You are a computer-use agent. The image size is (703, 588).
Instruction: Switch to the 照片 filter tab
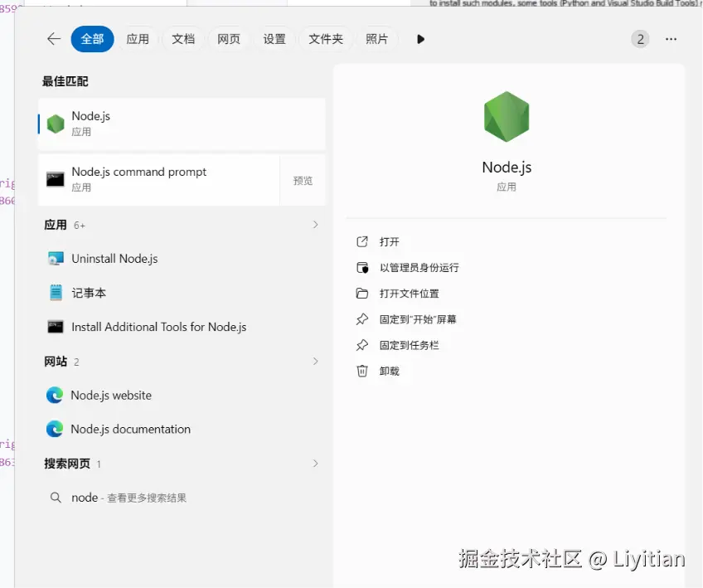tap(376, 39)
